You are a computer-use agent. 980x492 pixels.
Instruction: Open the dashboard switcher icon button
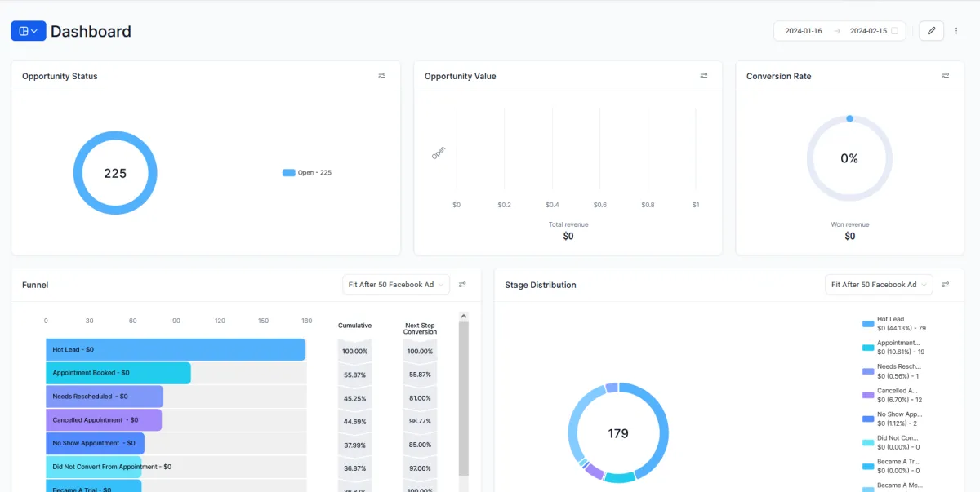tap(29, 31)
